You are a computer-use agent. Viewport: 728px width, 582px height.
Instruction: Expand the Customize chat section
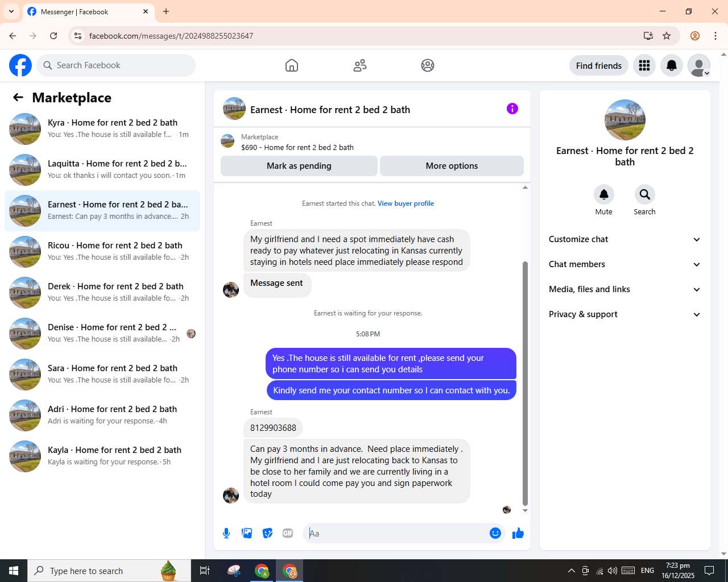point(625,239)
